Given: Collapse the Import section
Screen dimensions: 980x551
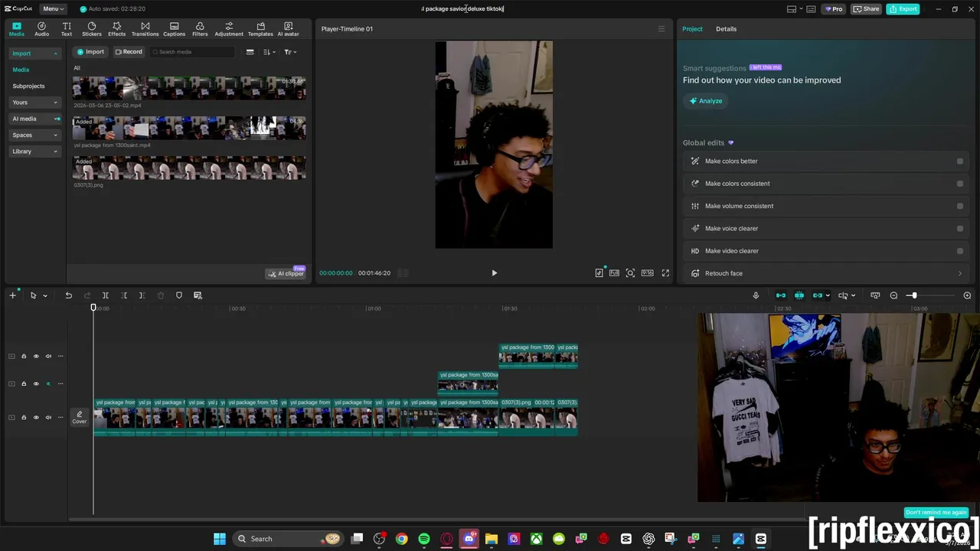Looking at the screenshot, I should coord(34,54).
